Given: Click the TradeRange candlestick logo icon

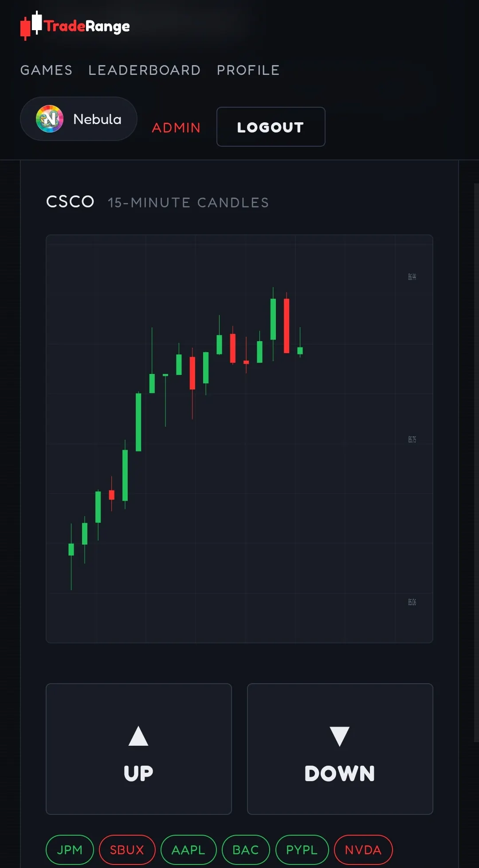Looking at the screenshot, I should [31, 26].
